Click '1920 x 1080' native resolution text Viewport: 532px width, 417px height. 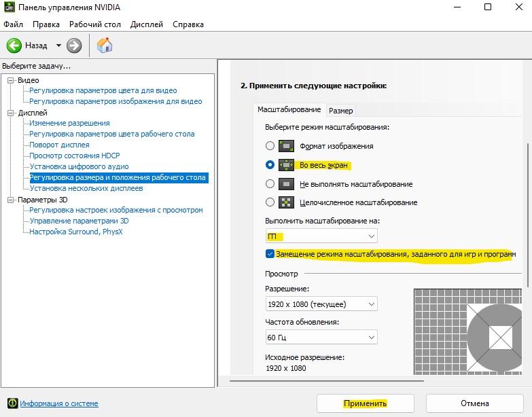286,368
